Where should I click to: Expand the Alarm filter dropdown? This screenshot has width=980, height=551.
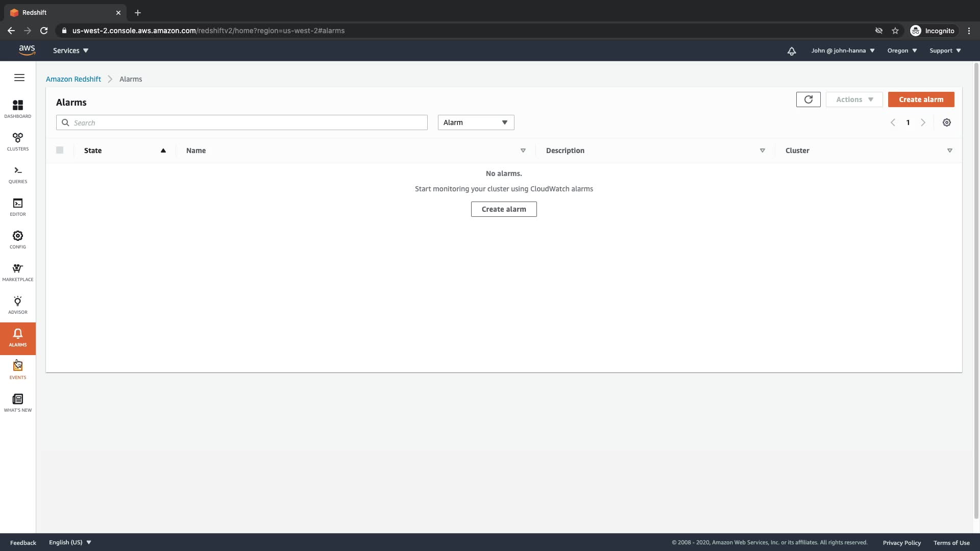[475, 122]
